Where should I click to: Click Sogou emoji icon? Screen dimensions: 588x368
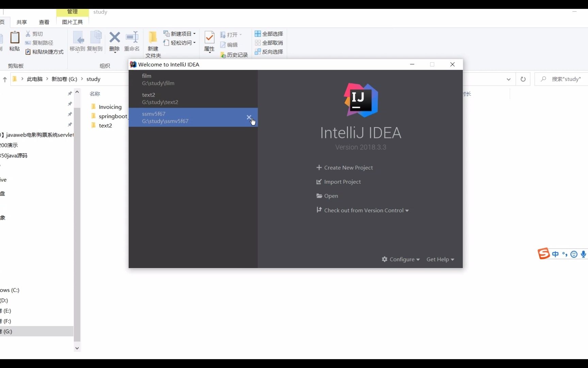574,254
